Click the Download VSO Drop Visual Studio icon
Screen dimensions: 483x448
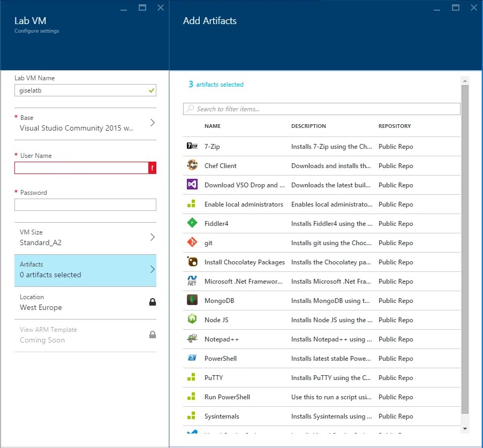192,185
